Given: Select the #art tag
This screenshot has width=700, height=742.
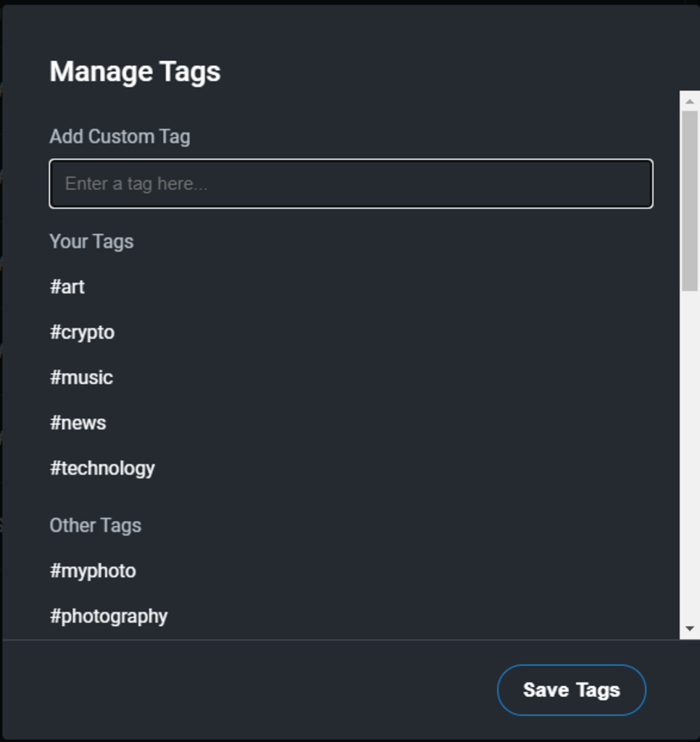Looking at the screenshot, I should coord(67,287).
